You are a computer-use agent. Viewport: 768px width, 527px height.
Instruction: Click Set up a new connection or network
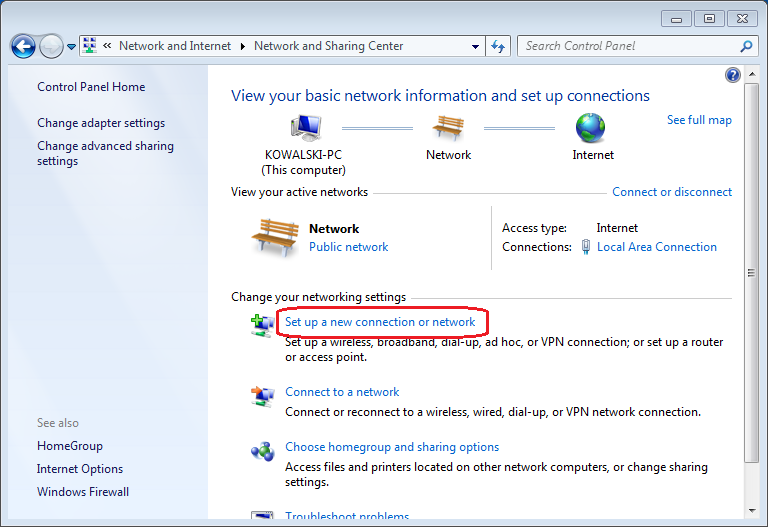tap(380, 322)
